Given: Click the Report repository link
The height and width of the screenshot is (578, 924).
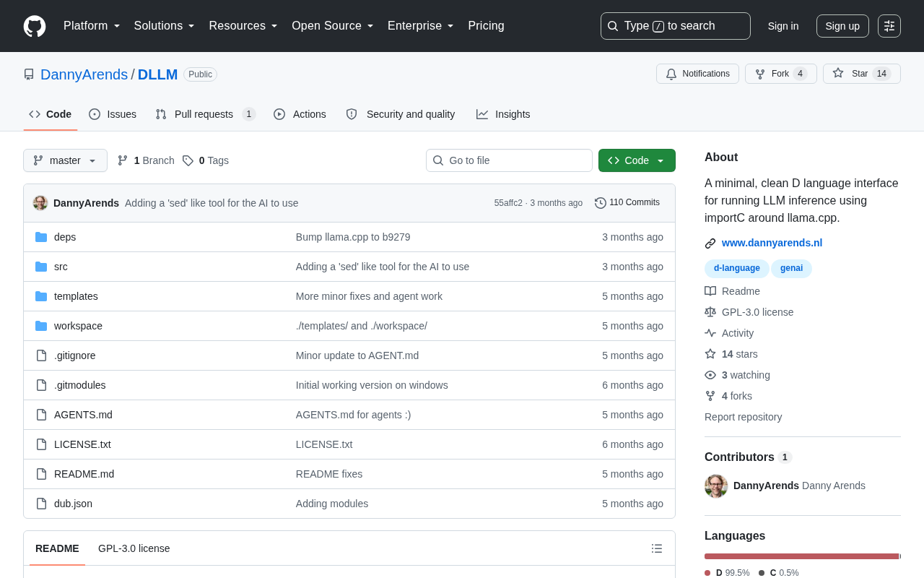Looking at the screenshot, I should [743, 417].
